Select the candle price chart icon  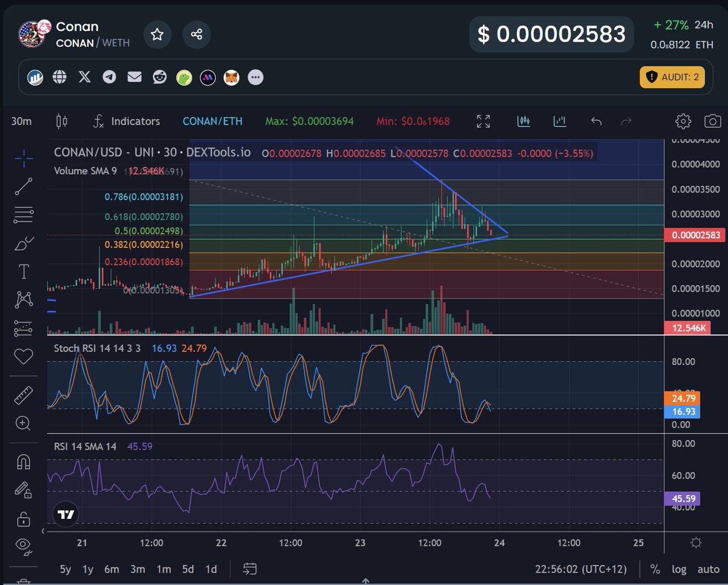524,121
